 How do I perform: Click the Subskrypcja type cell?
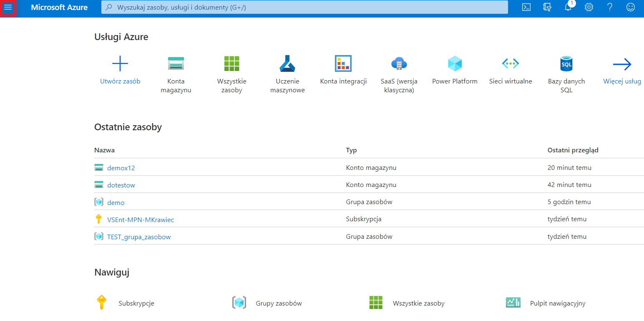pyautogui.click(x=364, y=219)
